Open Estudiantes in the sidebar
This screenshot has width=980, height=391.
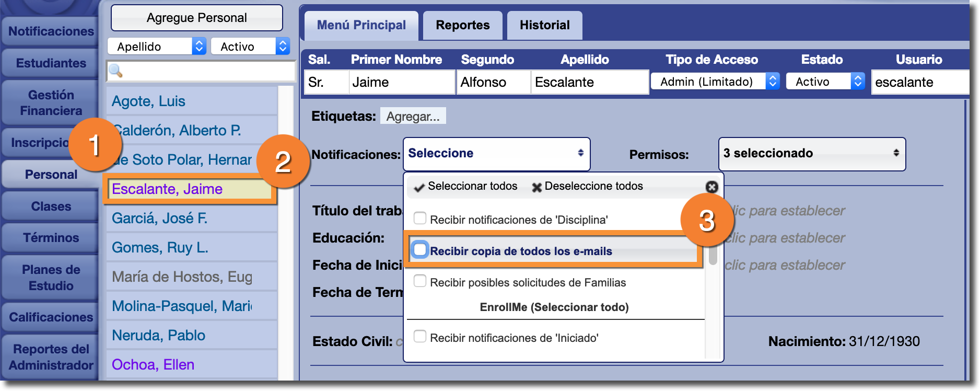pyautogui.click(x=51, y=63)
